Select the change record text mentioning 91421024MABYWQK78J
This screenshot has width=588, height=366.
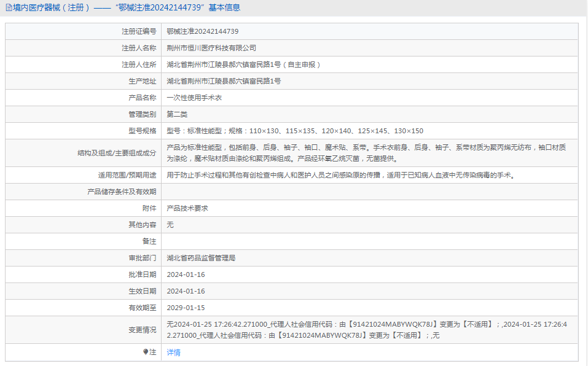tap(367, 330)
